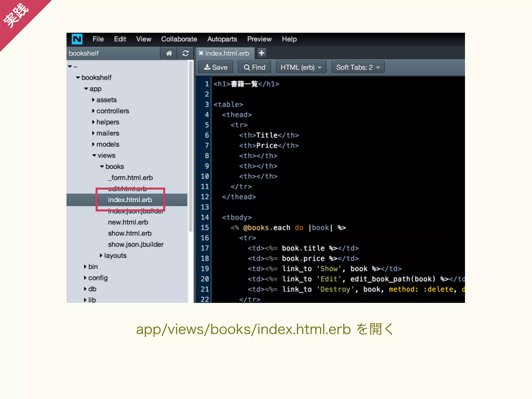
Task: Open the Preview menu
Action: pyautogui.click(x=259, y=39)
